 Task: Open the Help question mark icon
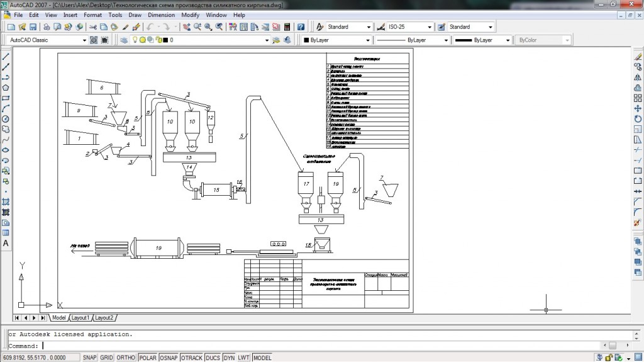301,26
